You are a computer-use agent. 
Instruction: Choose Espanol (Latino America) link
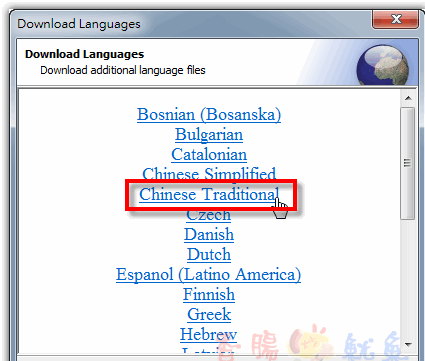coord(209,275)
